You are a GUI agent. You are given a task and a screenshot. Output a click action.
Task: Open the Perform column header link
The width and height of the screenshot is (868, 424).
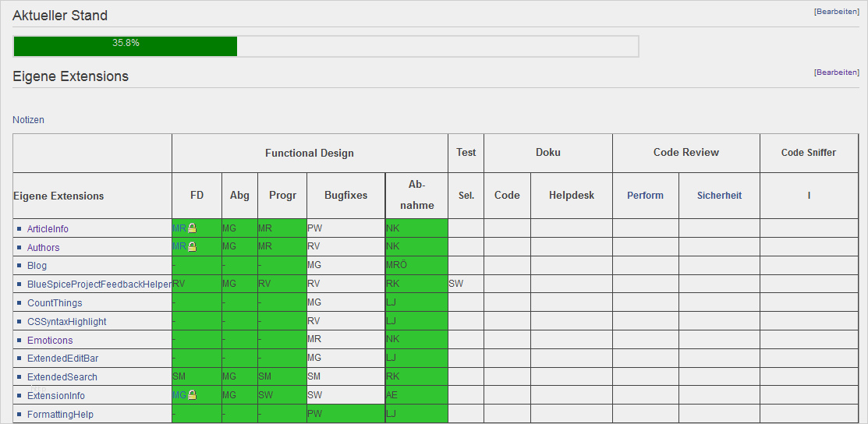(645, 196)
